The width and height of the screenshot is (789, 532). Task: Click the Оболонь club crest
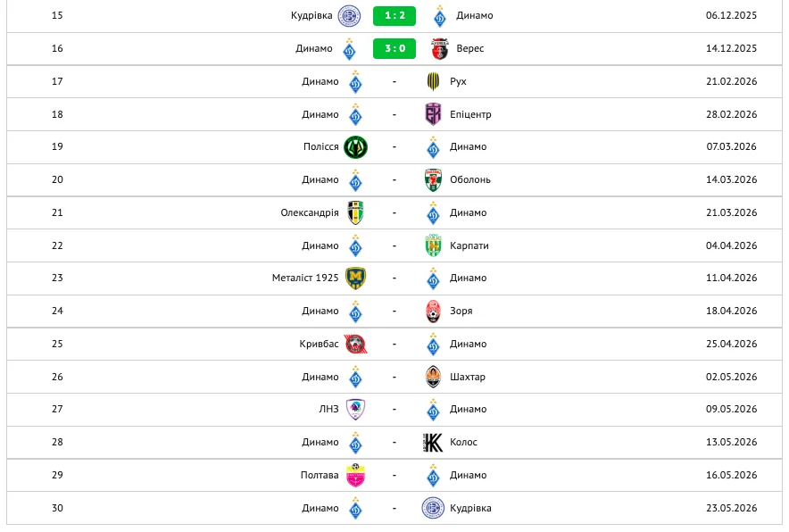coord(433,180)
